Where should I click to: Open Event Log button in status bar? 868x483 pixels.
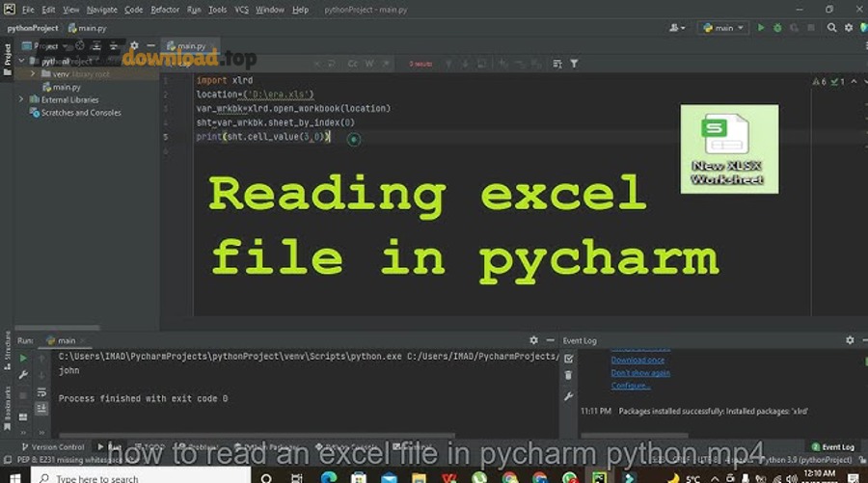(x=833, y=447)
